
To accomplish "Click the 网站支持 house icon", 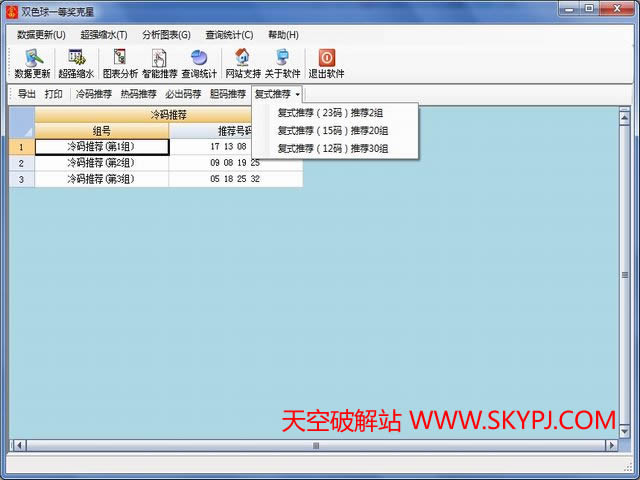I will (242, 63).
